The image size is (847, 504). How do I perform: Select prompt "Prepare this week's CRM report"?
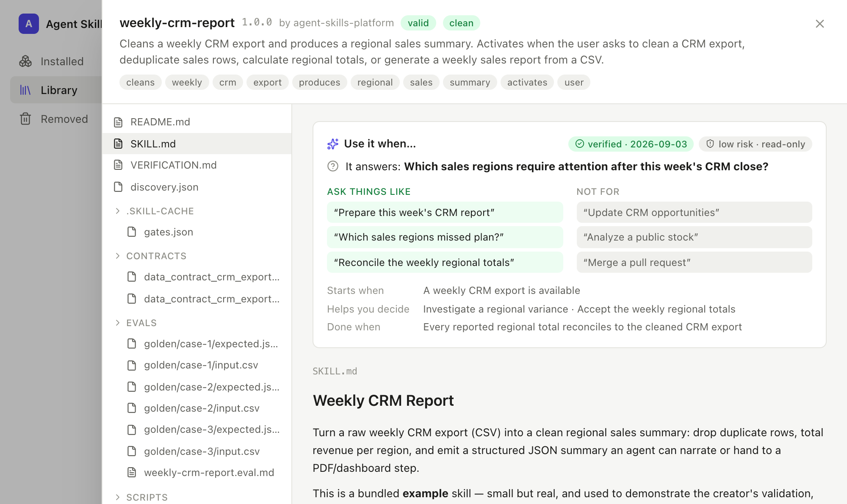click(x=445, y=212)
